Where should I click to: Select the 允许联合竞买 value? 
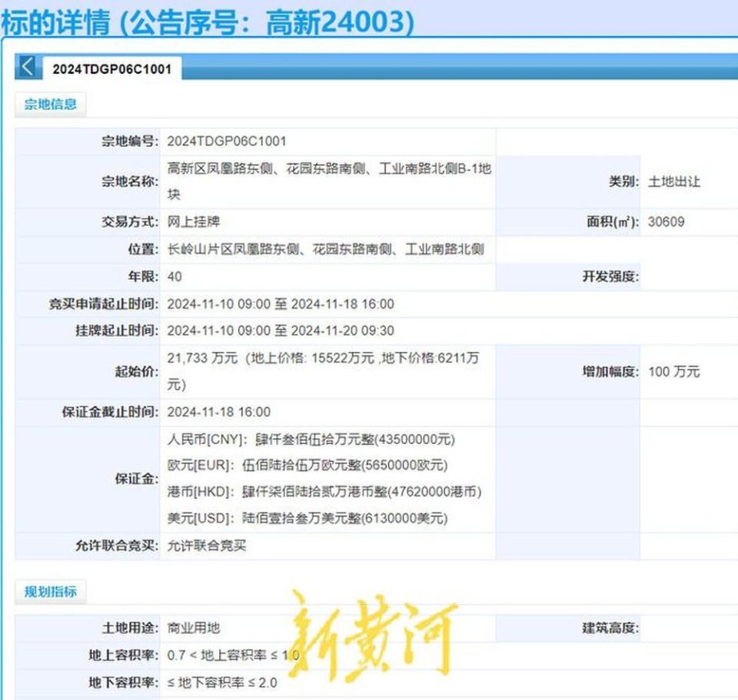[209, 546]
